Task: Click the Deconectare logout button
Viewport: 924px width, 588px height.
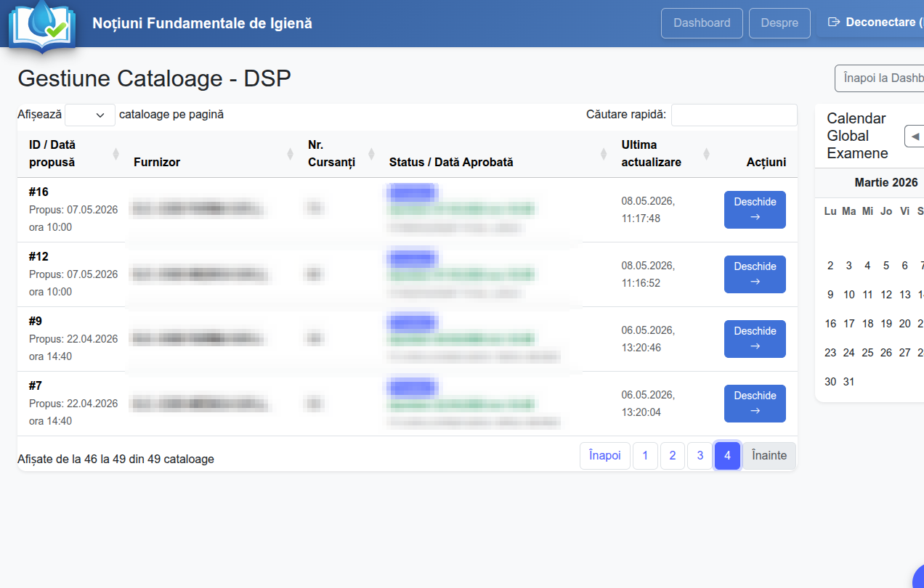Action: pyautogui.click(x=870, y=23)
